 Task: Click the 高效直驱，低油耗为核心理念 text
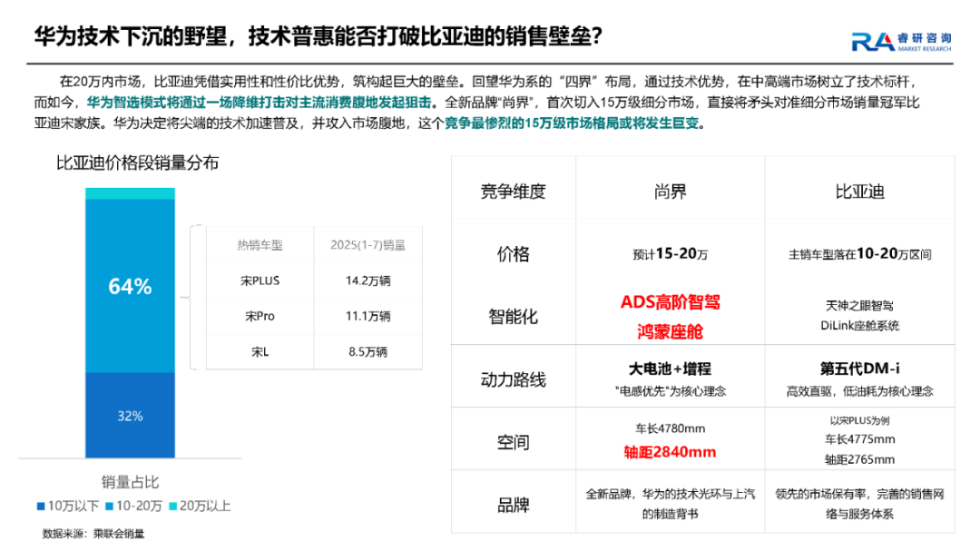coord(860,391)
